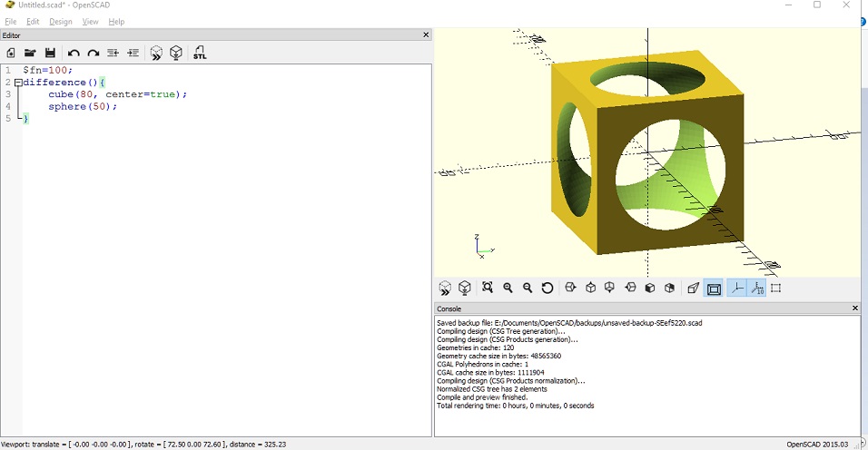868x450 pixels.
Task: Switch to the back view
Action: [x=669, y=288]
